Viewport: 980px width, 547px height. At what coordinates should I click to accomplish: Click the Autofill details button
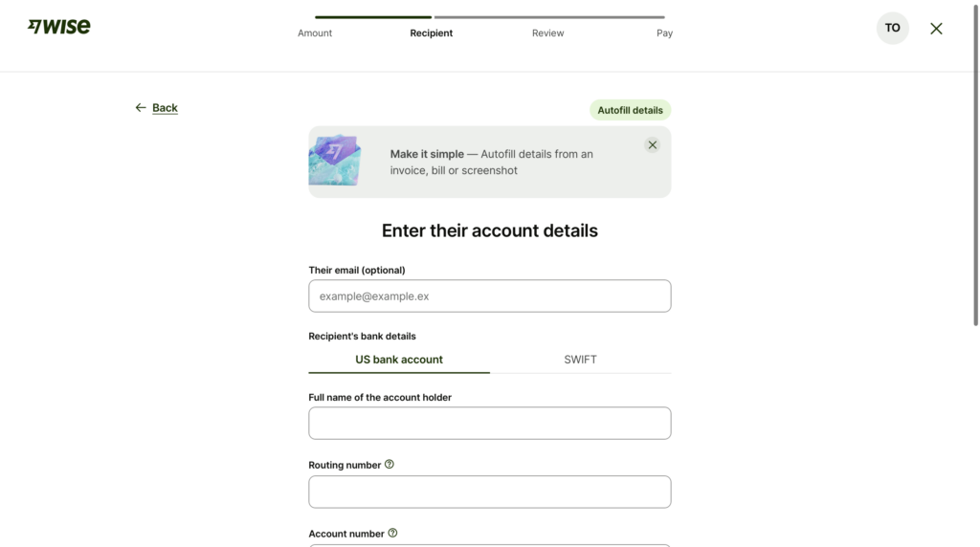coord(630,110)
